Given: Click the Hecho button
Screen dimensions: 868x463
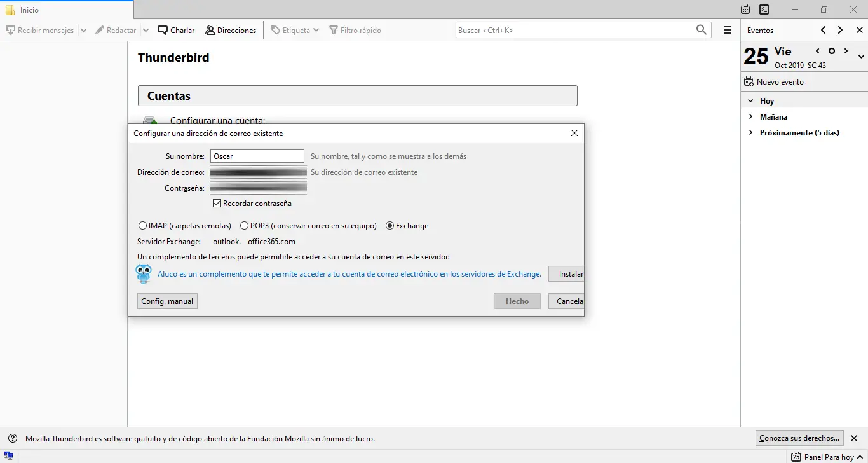Looking at the screenshot, I should pyautogui.click(x=517, y=301).
